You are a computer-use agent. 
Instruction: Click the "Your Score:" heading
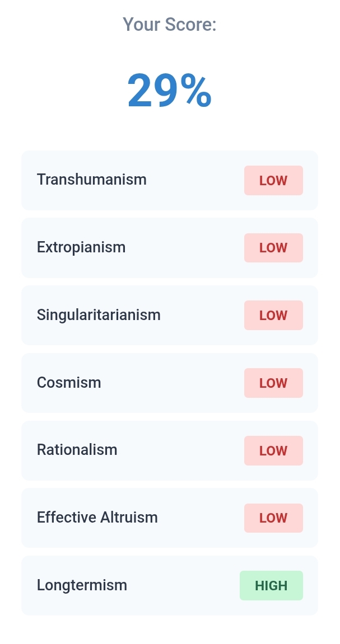pos(170,25)
